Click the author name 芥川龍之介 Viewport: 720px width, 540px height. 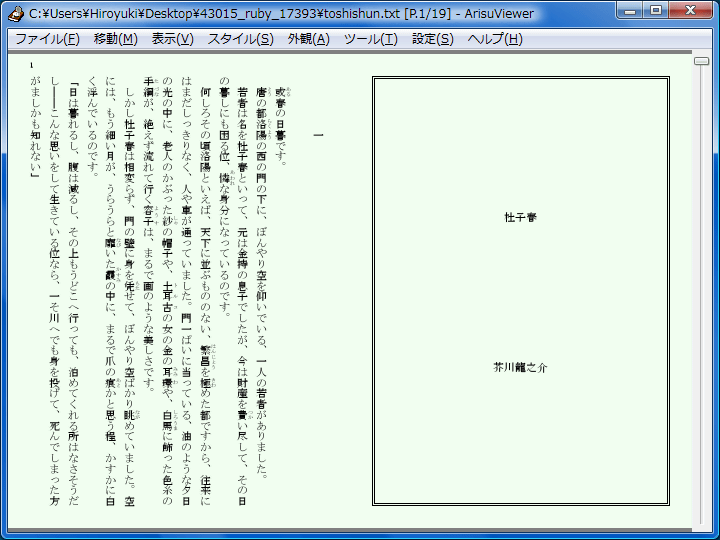(x=520, y=367)
